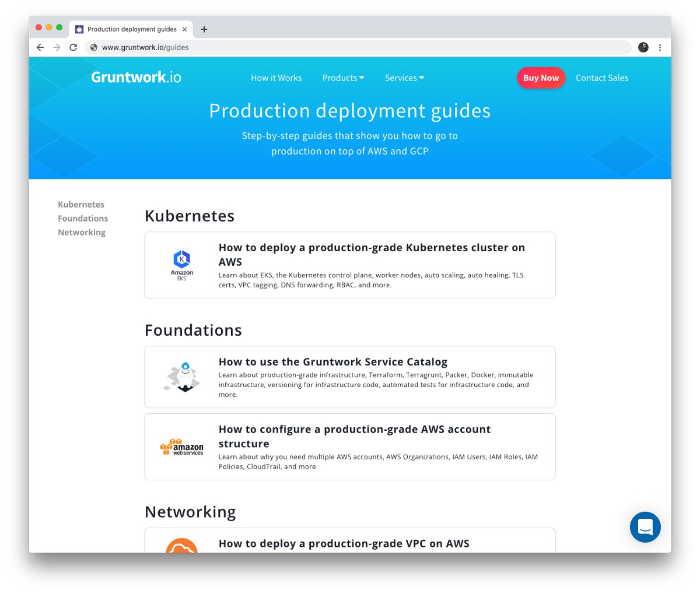Jump to Foundations in the sidebar
This screenshot has width=700, height=594.
pyautogui.click(x=83, y=219)
